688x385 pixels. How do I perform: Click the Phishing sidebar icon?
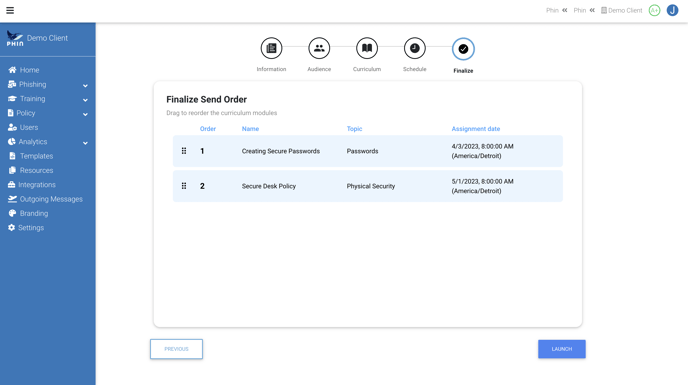tap(12, 84)
